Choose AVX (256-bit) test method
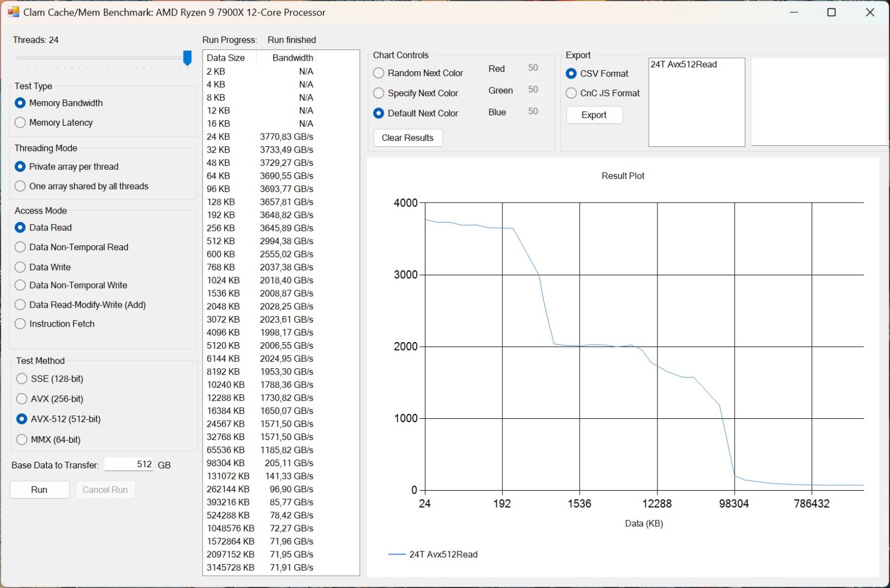This screenshot has width=890, height=588. click(50, 399)
